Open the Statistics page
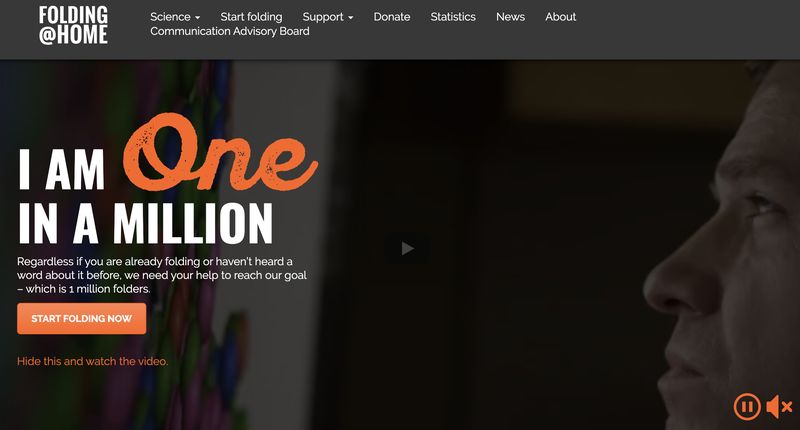Viewport: 800px width, 430px height. click(453, 17)
